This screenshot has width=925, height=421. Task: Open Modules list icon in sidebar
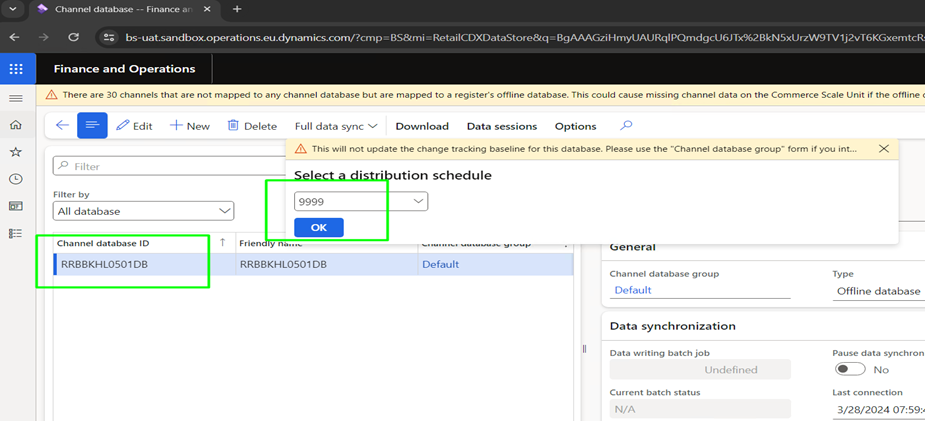[16, 233]
